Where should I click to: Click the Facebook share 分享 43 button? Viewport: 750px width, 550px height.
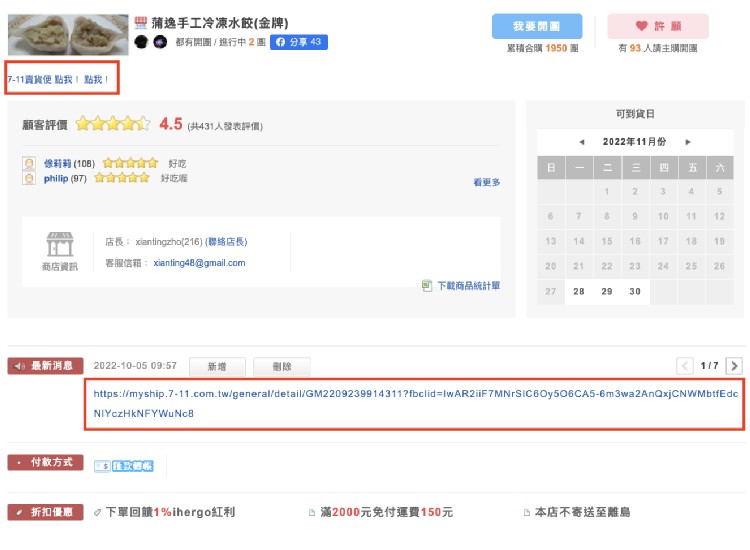299,42
